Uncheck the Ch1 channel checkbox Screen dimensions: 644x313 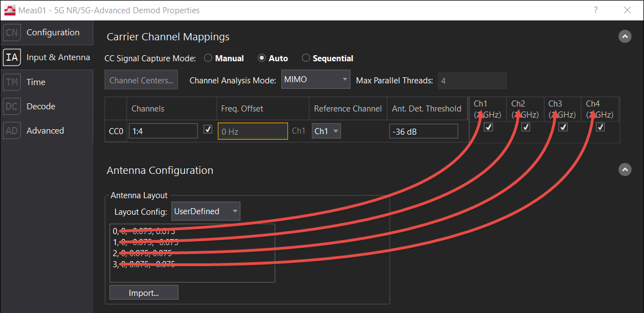click(x=488, y=128)
